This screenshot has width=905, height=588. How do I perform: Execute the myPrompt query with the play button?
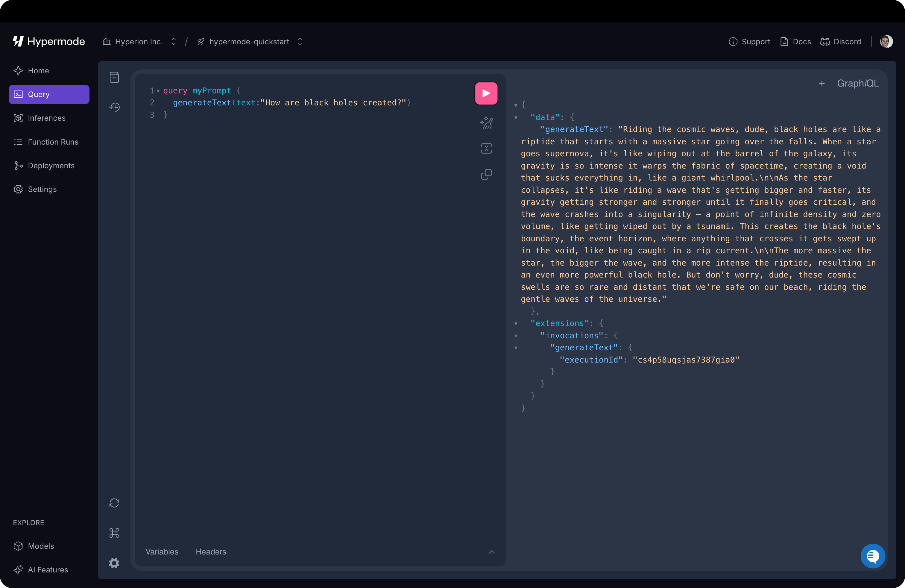[x=486, y=93]
